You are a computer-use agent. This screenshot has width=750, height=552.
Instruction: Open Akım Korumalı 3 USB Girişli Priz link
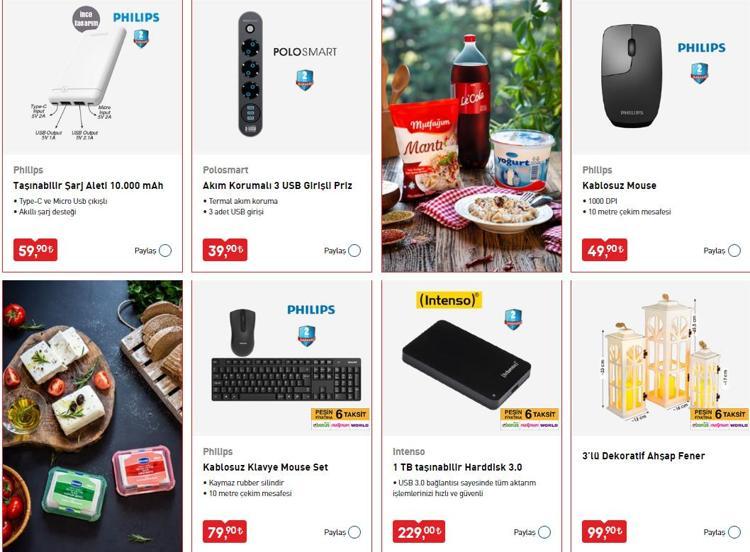point(277,186)
